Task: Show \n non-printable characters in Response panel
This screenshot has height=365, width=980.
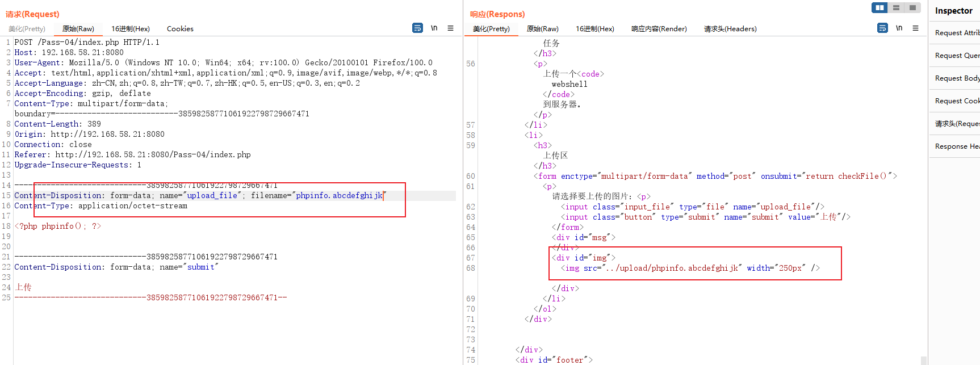Action: coord(899,28)
